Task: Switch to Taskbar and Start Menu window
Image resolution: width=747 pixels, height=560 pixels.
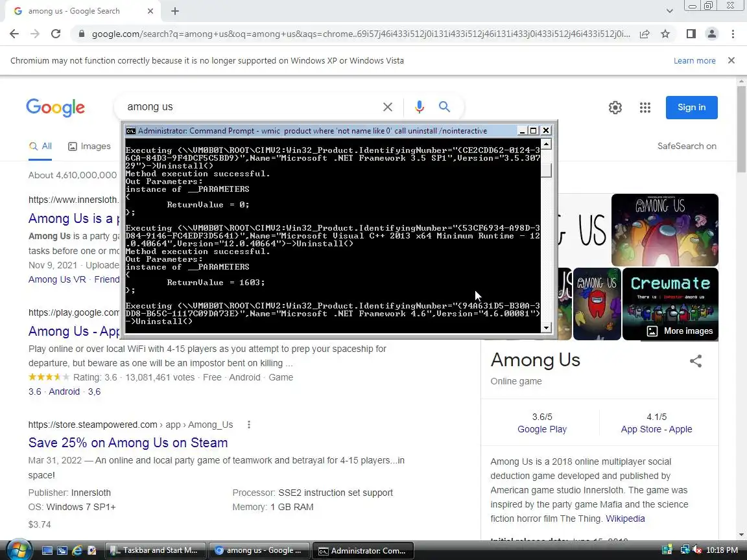Action: [x=155, y=550]
